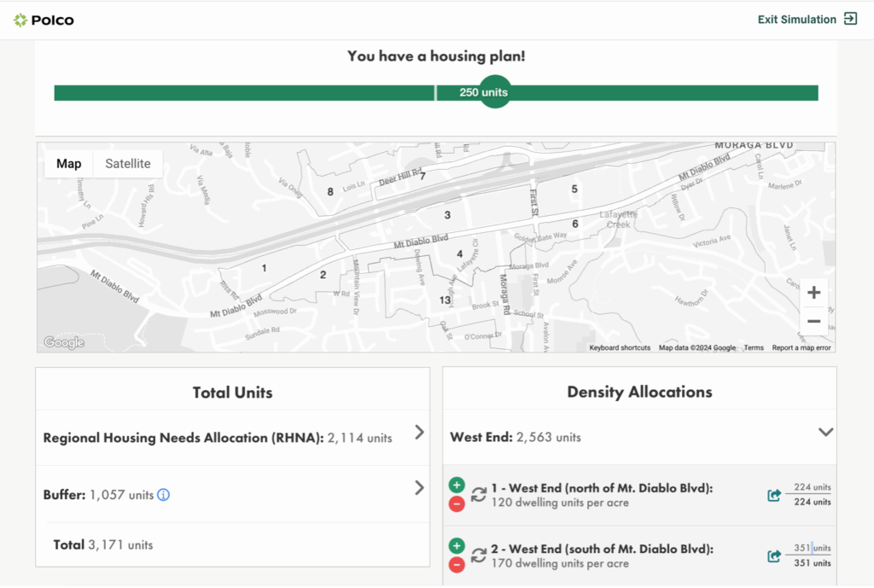Click the red minus for West End south
This screenshot has height=588, width=874.
[457, 564]
